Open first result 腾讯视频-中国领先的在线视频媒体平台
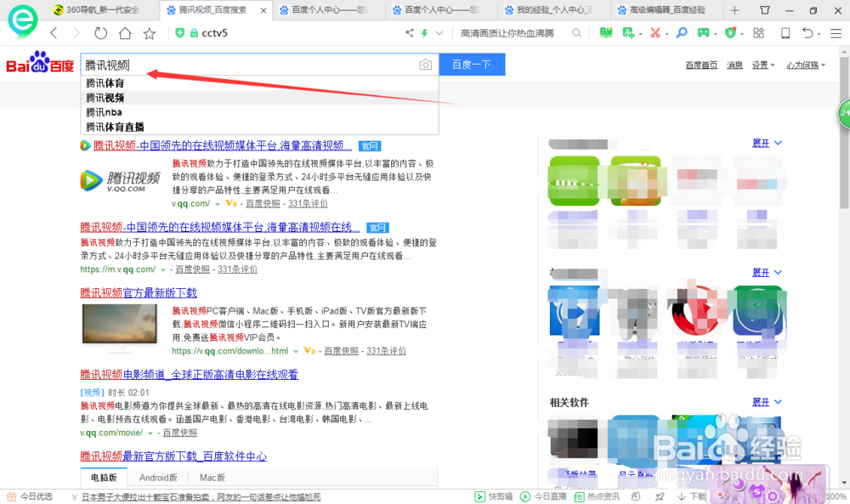The width and height of the screenshot is (850, 504). coord(222,146)
